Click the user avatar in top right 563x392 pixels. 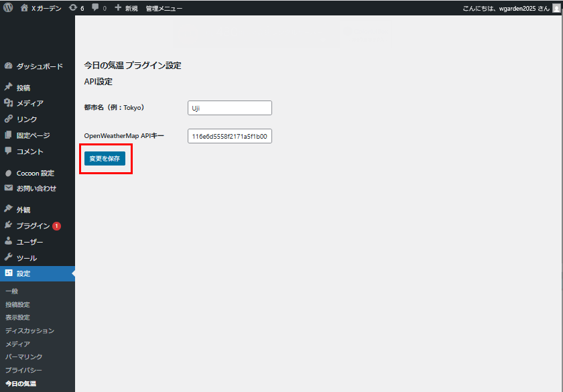coord(555,8)
